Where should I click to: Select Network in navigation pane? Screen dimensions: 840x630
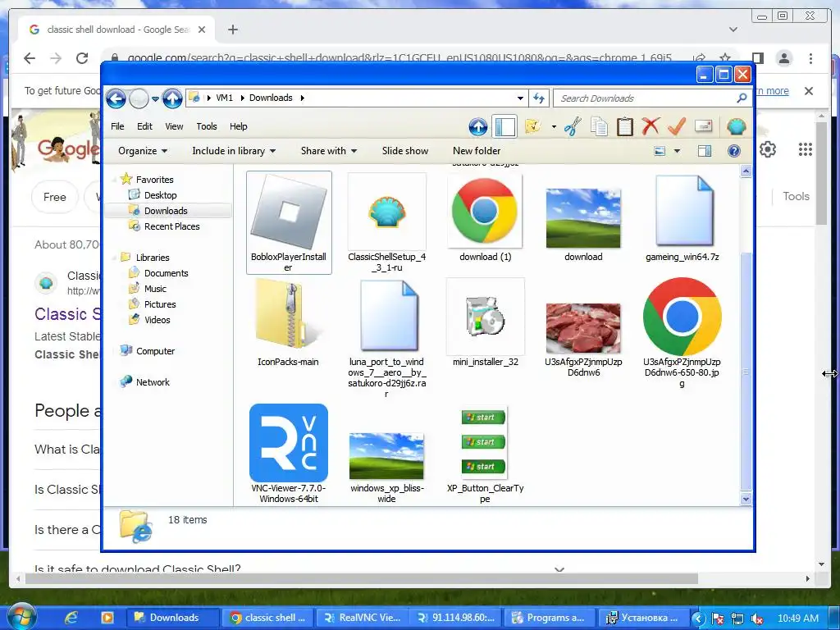point(152,382)
